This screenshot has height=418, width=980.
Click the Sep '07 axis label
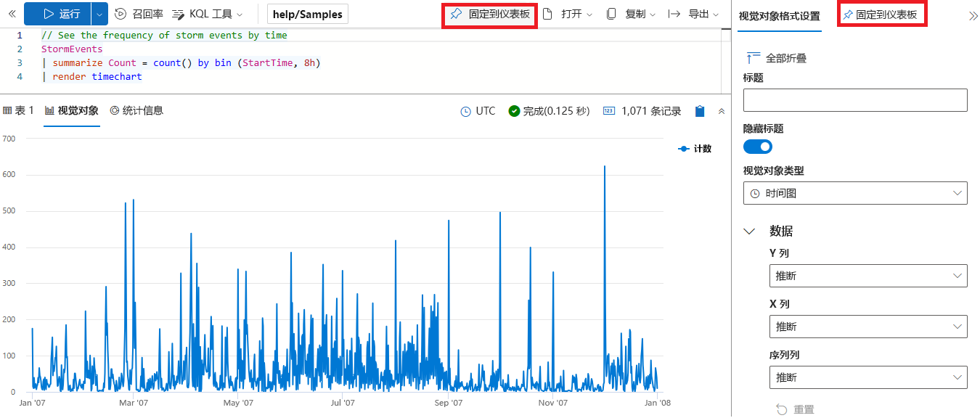click(448, 403)
